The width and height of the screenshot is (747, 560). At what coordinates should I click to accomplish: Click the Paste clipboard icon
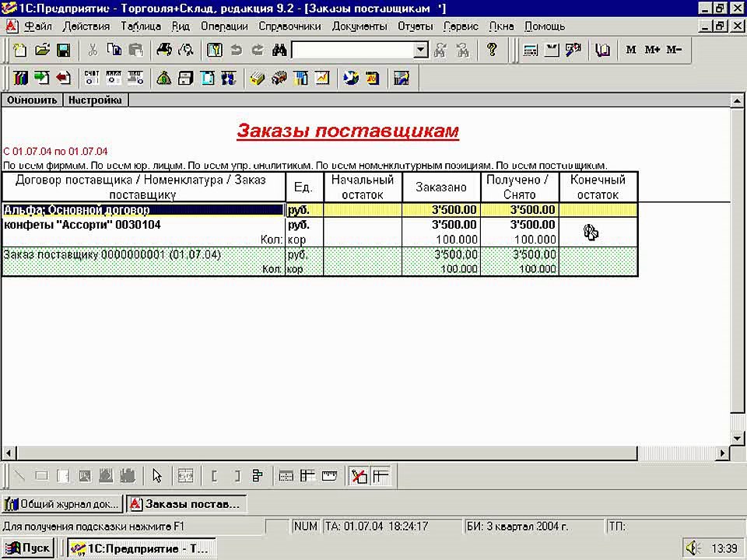(136, 50)
